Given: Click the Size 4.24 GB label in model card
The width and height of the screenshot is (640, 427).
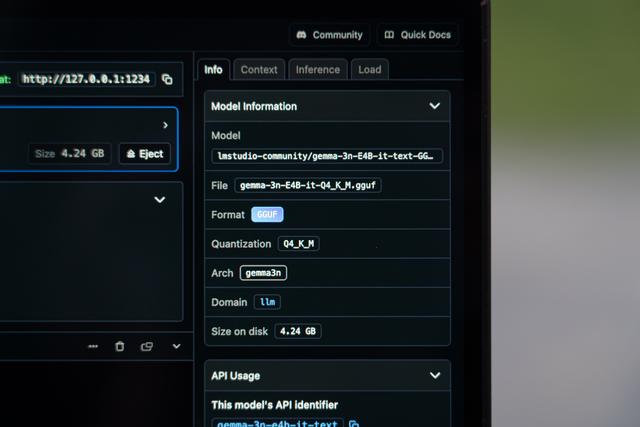Looking at the screenshot, I should tap(70, 153).
